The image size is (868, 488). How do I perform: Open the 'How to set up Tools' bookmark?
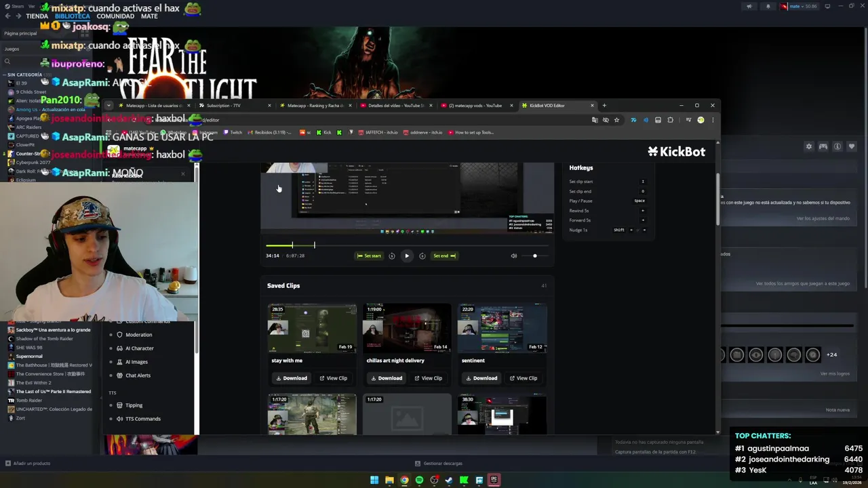[470, 133]
